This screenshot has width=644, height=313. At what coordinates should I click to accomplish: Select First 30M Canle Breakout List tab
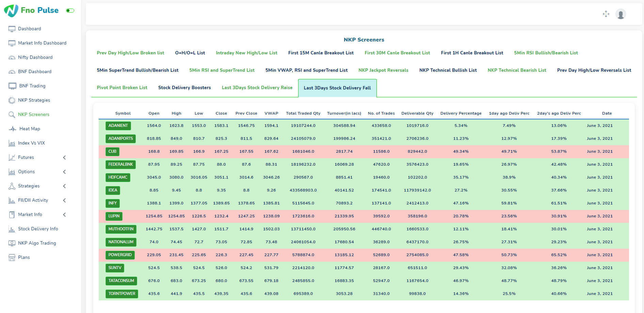397,53
